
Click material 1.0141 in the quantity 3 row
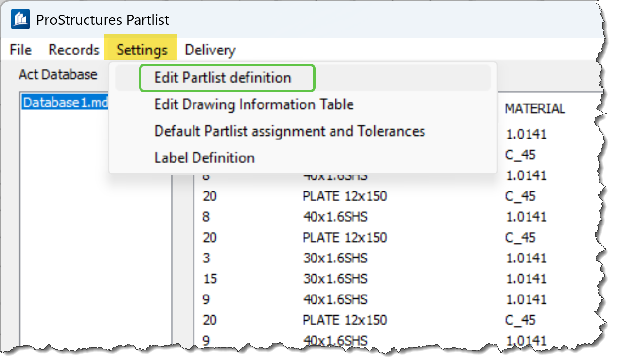526,258
